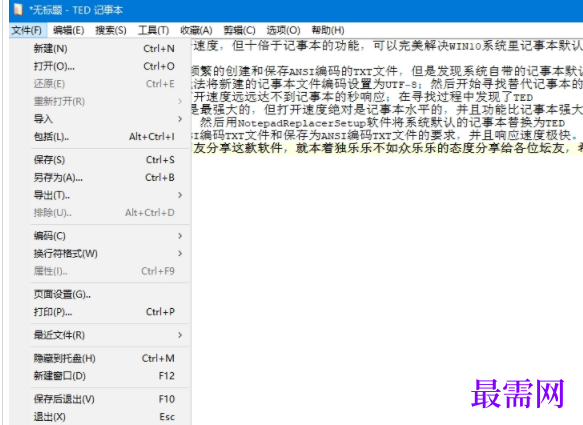The height and width of the screenshot is (425, 583).
Task: Click the TED Notepad title bar icon
Action: click(x=18, y=10)
